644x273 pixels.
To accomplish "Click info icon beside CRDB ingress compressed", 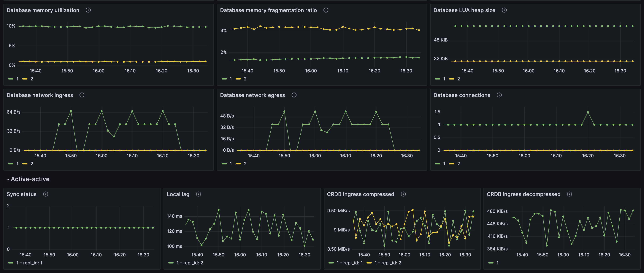I will [x=403, y=194].
